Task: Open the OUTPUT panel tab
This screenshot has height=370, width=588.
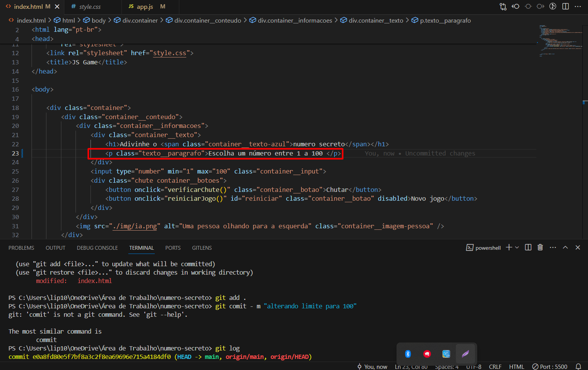Action: pos(56,248)
